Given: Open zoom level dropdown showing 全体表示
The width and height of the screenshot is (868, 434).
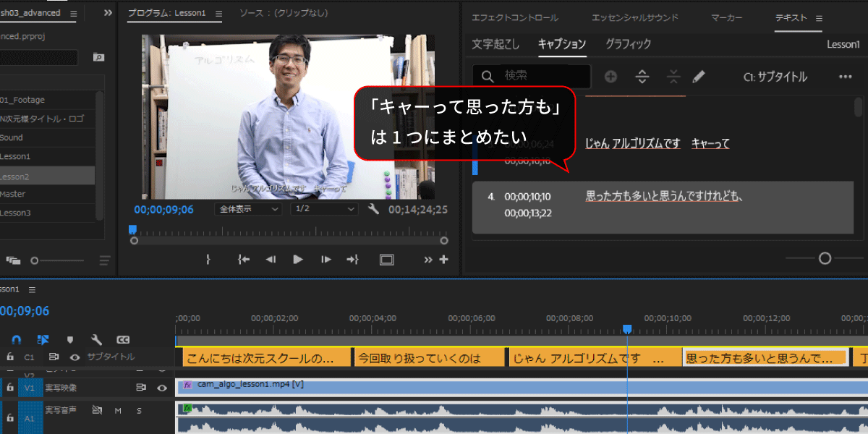Looking at the screenshot, I should (248, 209).
